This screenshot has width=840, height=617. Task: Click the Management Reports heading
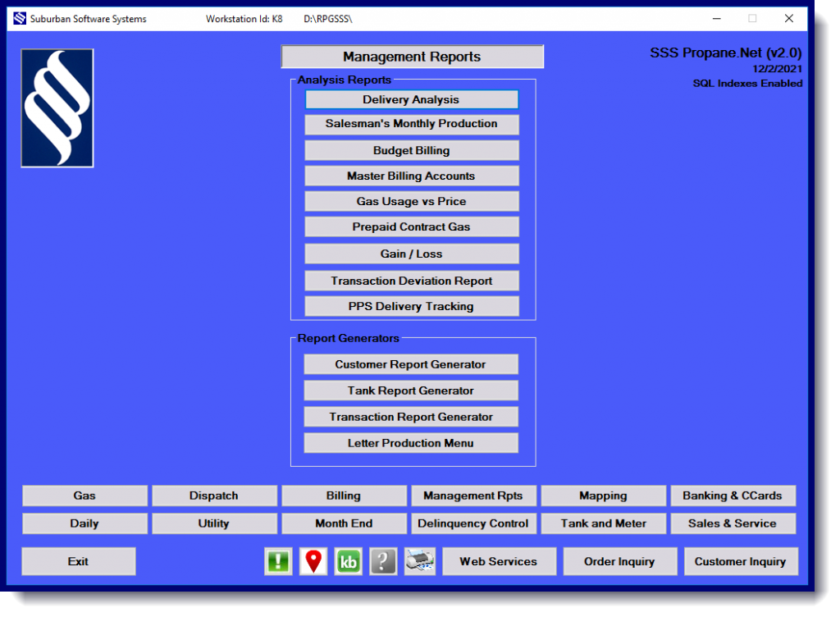[412, 57]
